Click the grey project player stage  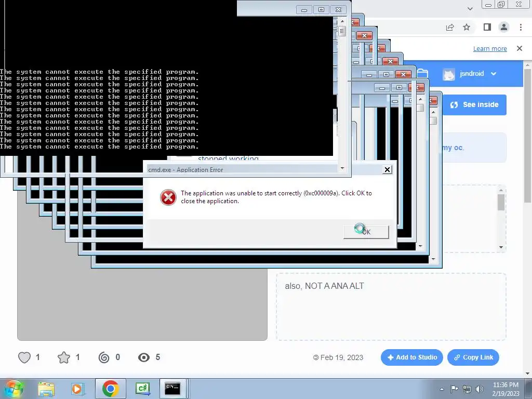click(142, 304)
